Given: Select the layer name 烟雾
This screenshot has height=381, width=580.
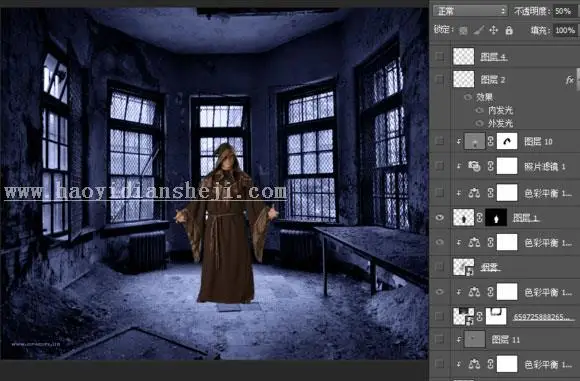Looking at the screenshot, I should 490,267.
